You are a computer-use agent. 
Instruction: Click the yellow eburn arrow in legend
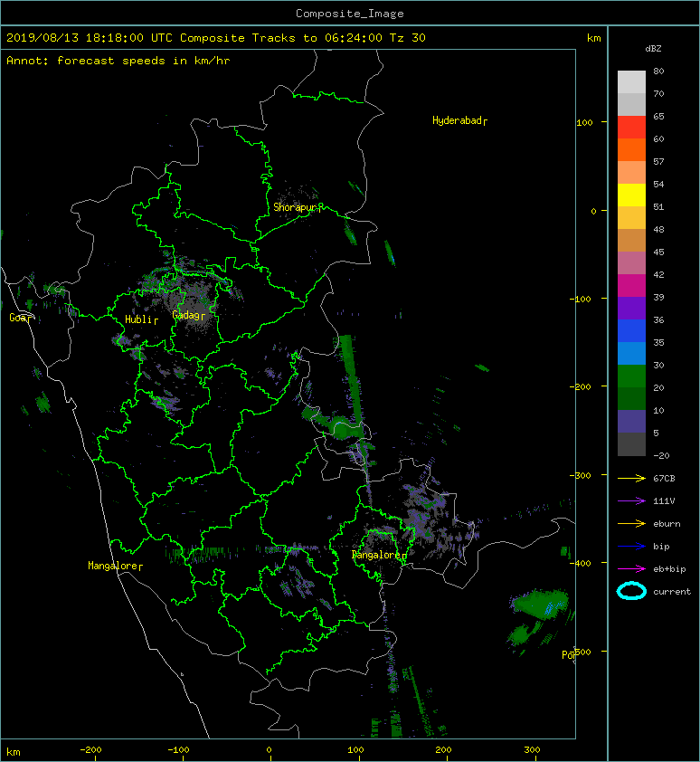click(x=631, y=524)
